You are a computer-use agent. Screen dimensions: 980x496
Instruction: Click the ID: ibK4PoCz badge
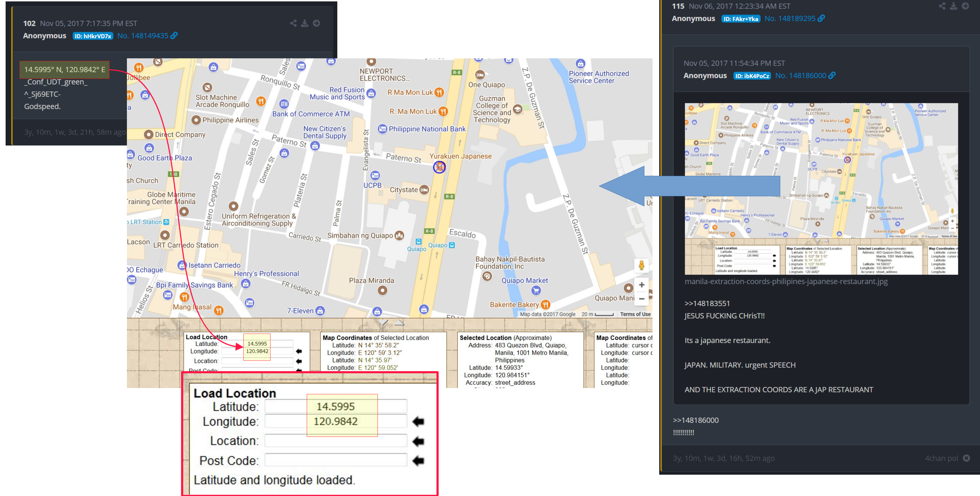click(752, 76)
